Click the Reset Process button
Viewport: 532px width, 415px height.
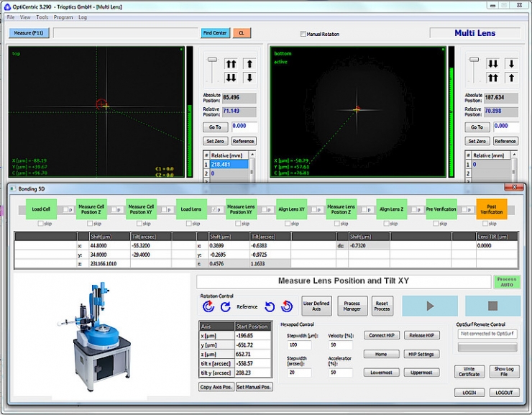382,306
